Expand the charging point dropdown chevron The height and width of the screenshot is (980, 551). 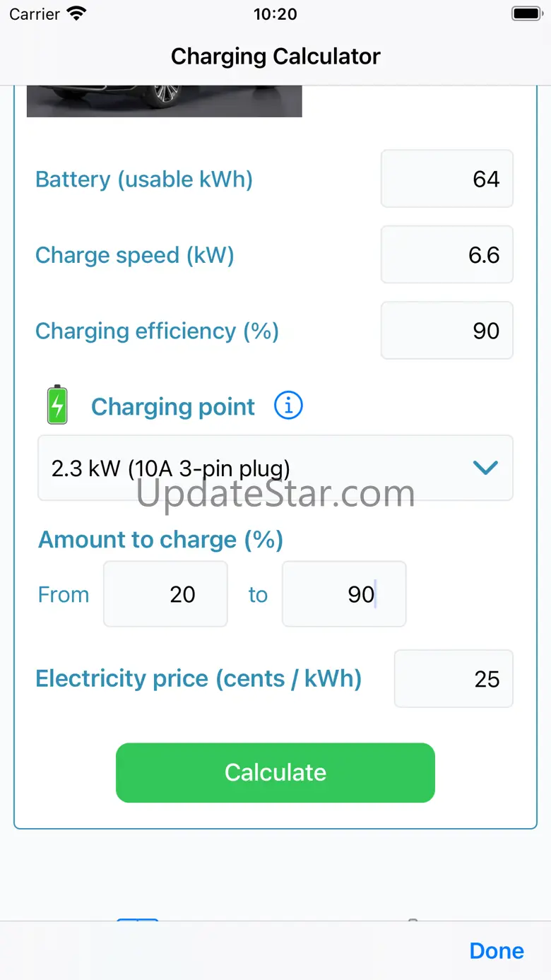[x=485, y=468]
